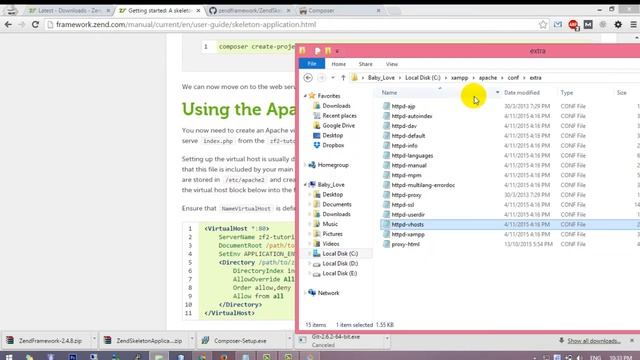Open Explorer recent locations dropdown arrow

[x=333, y=78]
